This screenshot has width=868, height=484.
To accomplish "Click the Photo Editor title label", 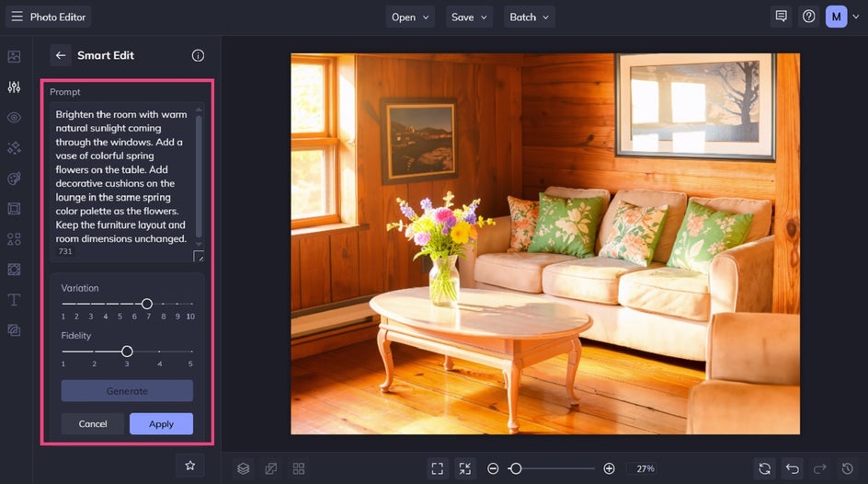I will point(58,17).
